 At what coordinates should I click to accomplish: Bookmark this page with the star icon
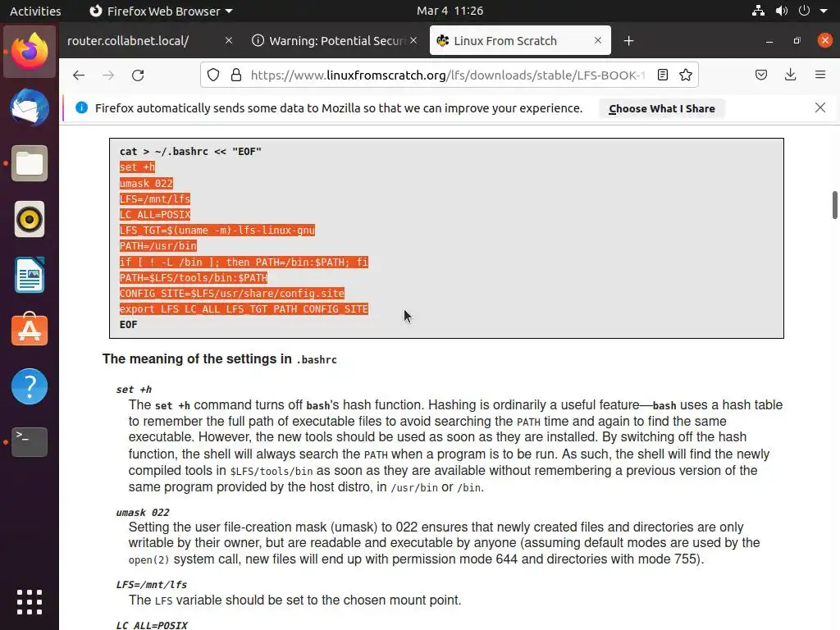coord(686,75)
